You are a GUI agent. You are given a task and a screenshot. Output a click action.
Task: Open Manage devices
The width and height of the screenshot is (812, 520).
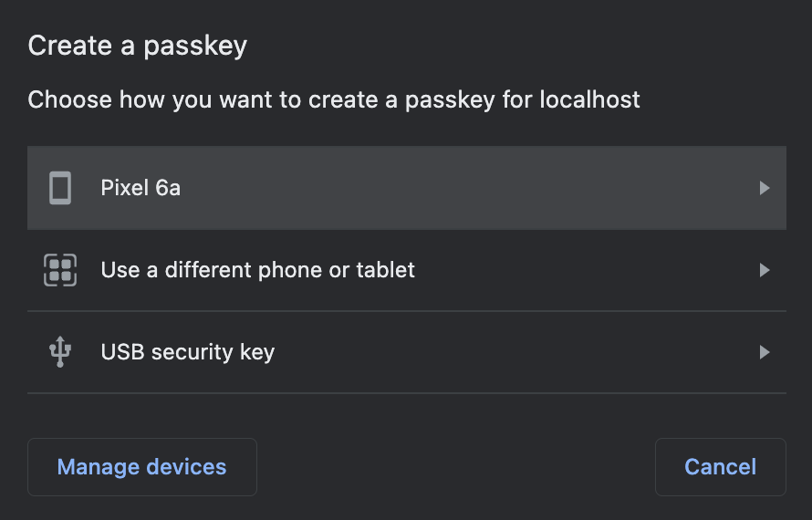point(142,467)
